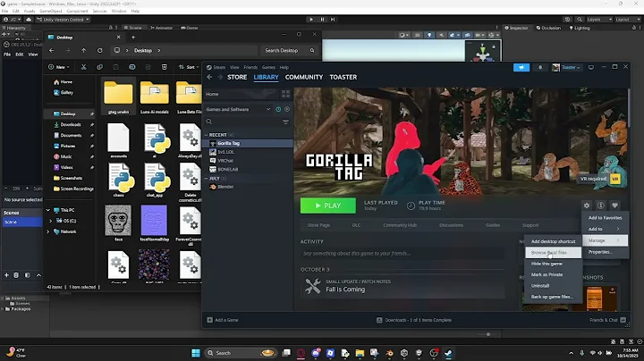Choose Back up game files entry

point(553,297)
